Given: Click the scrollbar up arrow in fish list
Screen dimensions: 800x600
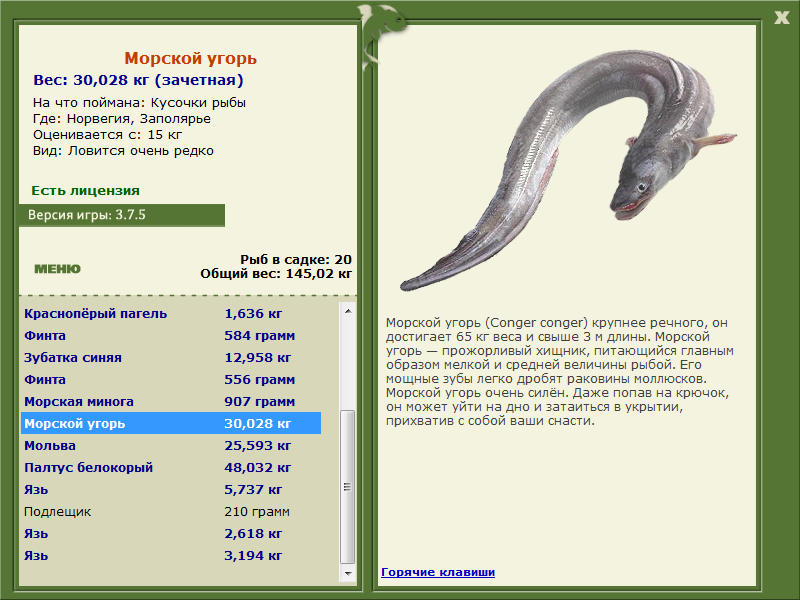Looking at the screenshot, I should coord(348,311).
